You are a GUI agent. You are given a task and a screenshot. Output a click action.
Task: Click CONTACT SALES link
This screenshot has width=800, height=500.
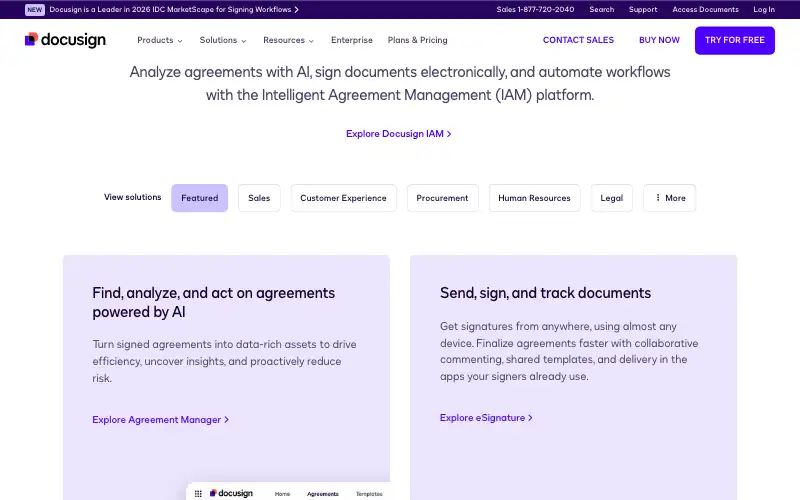tap(578, 40)
